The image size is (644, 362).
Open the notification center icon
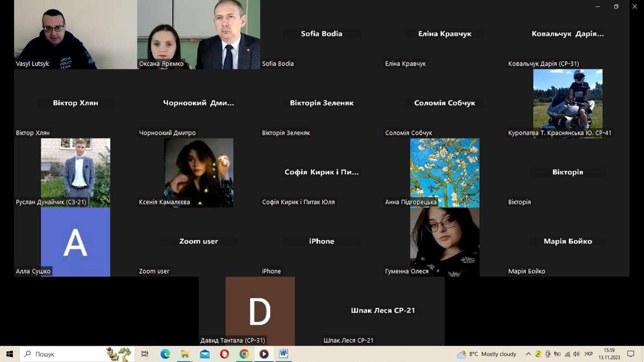click(631, 354)
